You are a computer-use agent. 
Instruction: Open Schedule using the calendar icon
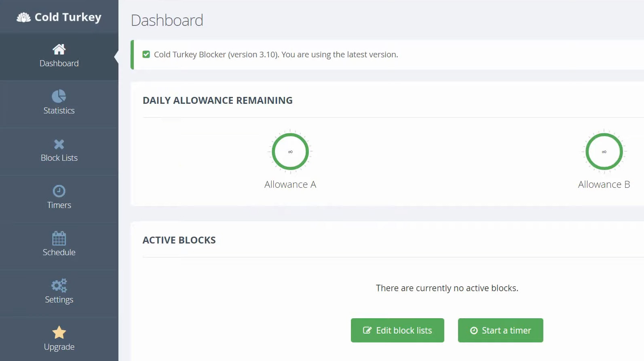[x=59, y=238]
